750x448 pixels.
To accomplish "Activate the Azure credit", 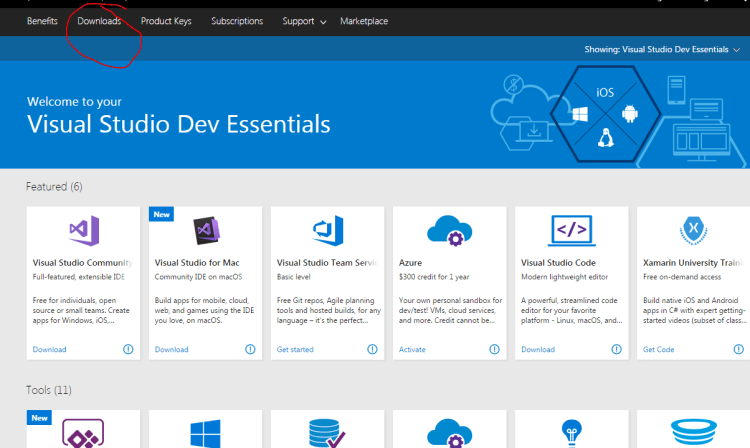I will 412,350.
